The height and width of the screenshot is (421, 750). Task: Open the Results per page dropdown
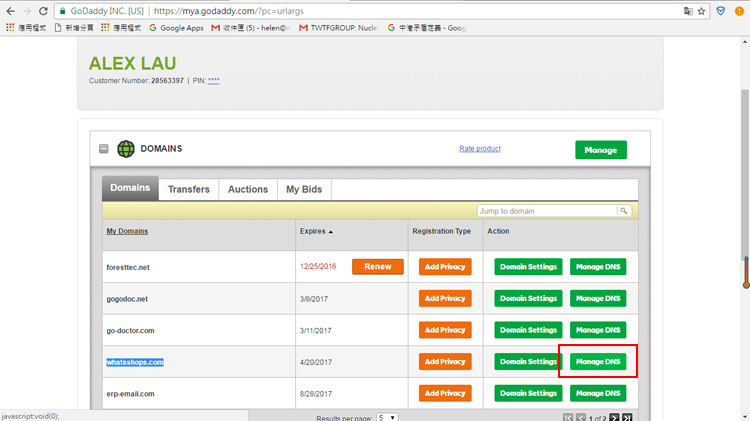click(x=387, y=418)
